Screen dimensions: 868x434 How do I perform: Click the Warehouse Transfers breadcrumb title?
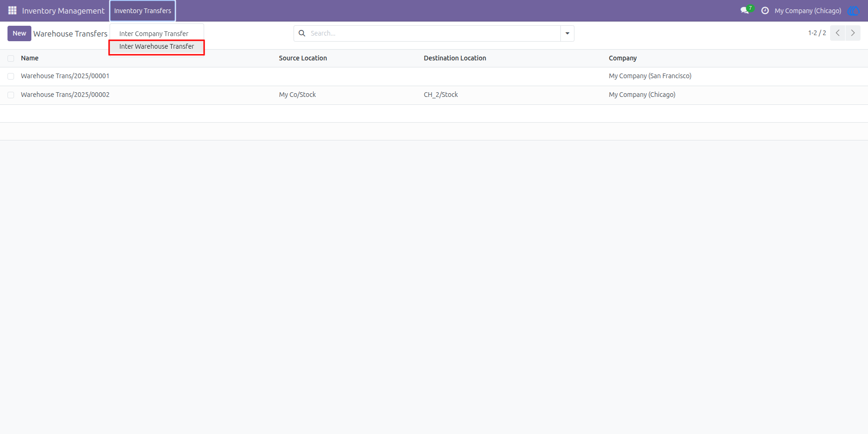(70, 34)
